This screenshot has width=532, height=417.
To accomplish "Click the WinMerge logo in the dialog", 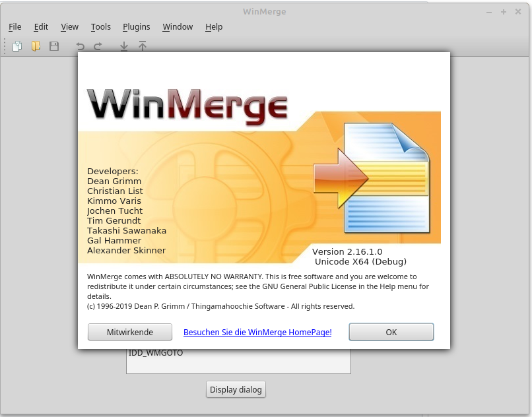I will tap(187, 106).
